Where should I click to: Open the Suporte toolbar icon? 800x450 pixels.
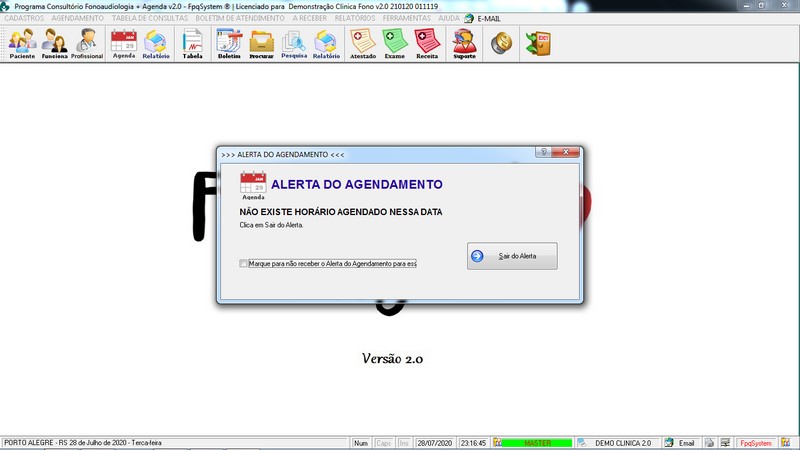(x=464, y=44)
